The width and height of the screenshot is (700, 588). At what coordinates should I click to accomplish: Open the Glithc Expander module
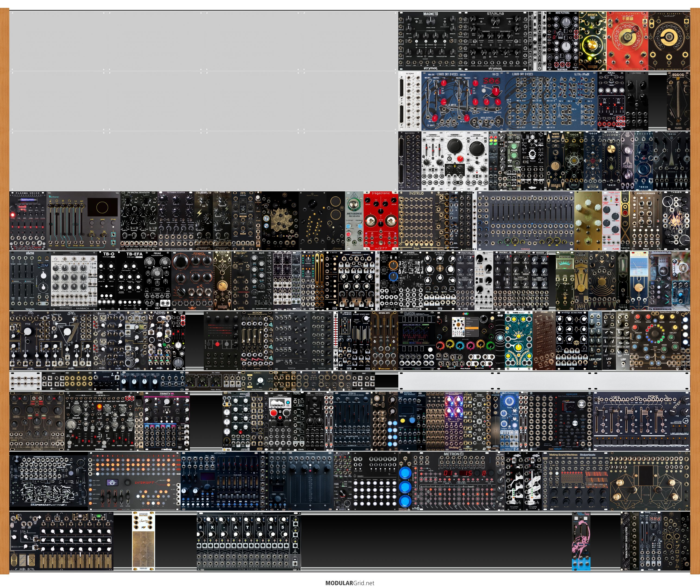[551, 101]
